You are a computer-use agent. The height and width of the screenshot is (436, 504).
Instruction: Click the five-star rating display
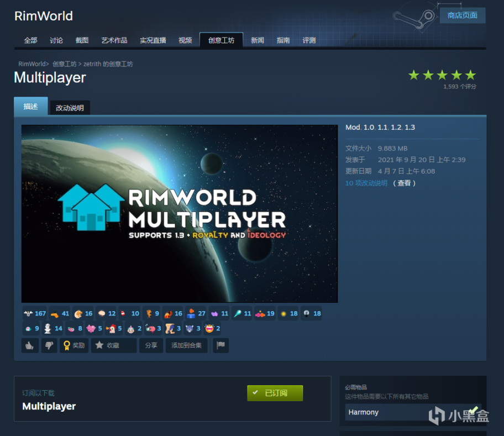coord(442,75)
